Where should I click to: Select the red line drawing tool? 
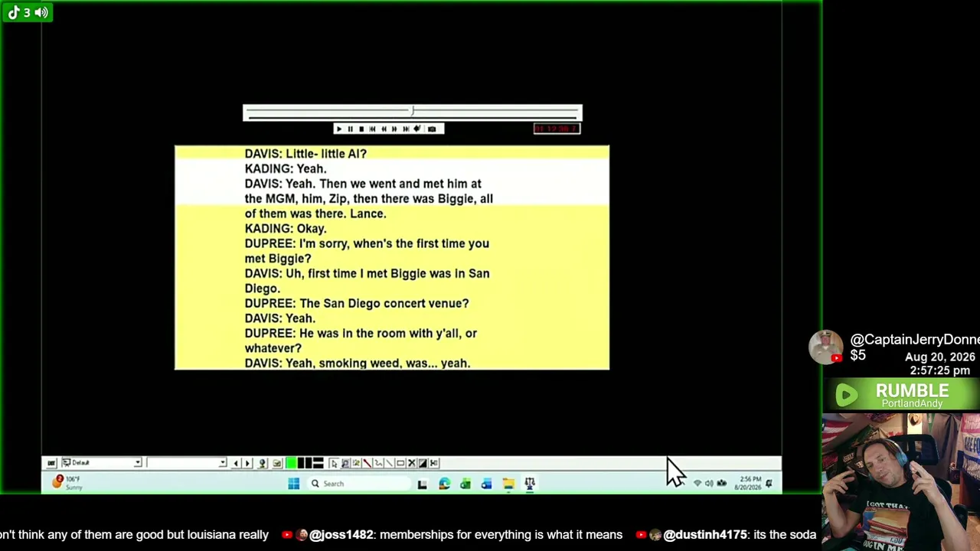point(367,462)
